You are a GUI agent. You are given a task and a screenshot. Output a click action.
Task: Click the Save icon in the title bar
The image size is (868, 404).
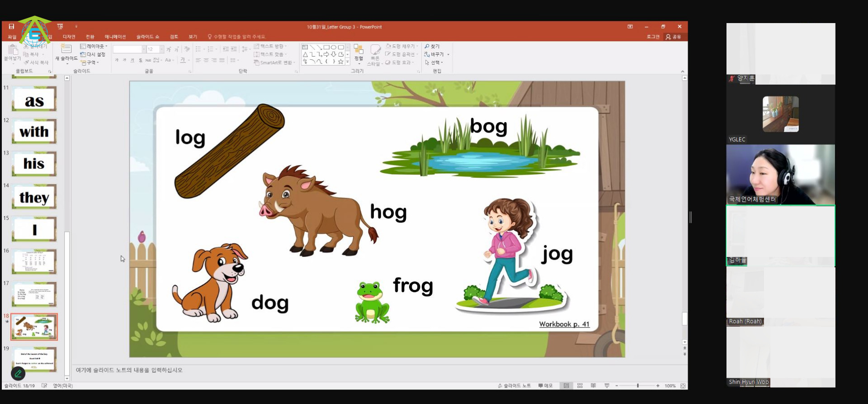pyautogui.click(x=11, y=27)
